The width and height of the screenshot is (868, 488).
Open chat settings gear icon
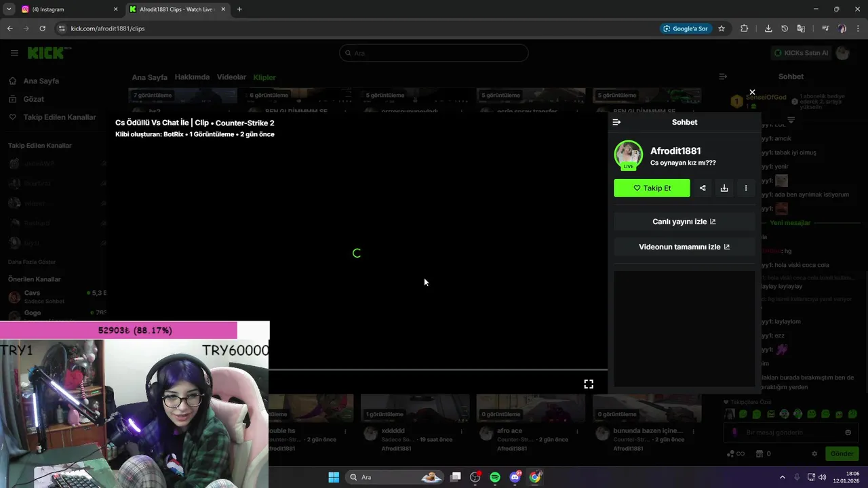coord(814,454)
